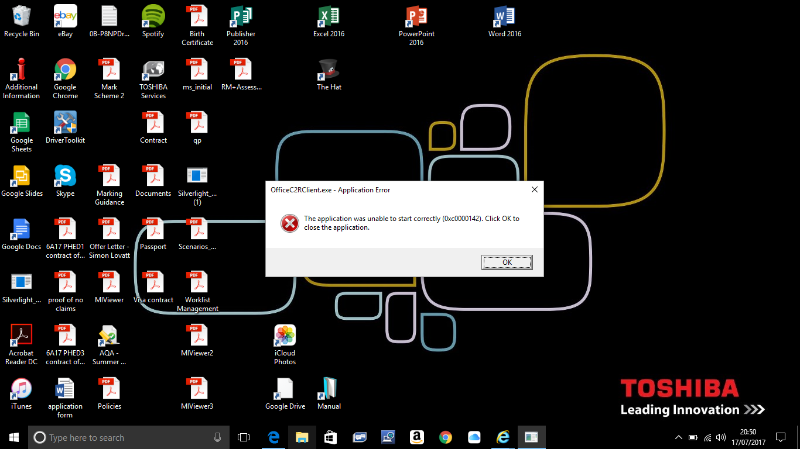The image size is (800, 449).
Task: Select the Mark Scheme 2 PDF
Action: [x=109, y=78]
